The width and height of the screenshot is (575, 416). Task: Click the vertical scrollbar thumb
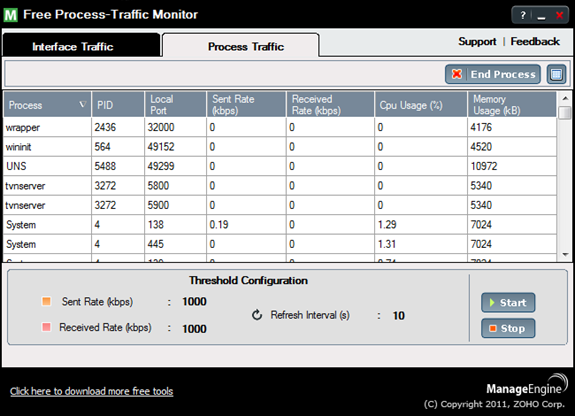tap(565, 112)
